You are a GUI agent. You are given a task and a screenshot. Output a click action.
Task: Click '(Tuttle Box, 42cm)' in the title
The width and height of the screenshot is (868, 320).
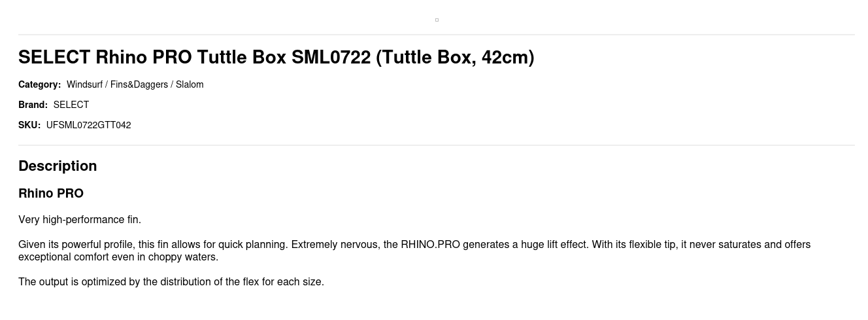pos(455,58)
